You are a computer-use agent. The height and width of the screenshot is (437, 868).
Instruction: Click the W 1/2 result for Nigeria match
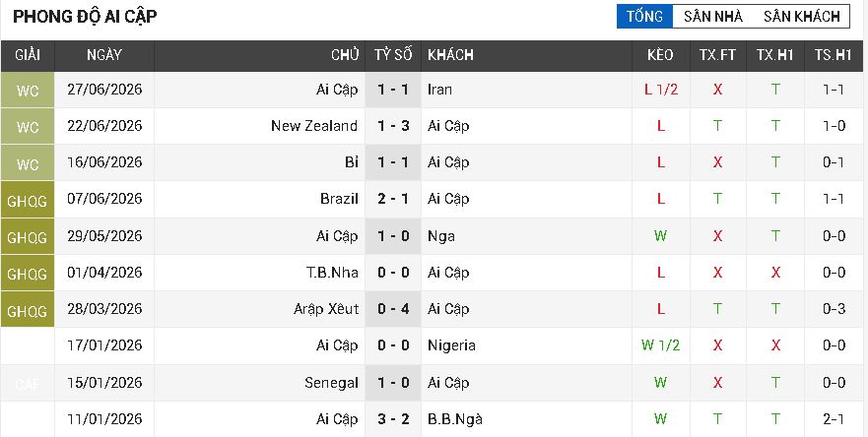tap(660, 345)
